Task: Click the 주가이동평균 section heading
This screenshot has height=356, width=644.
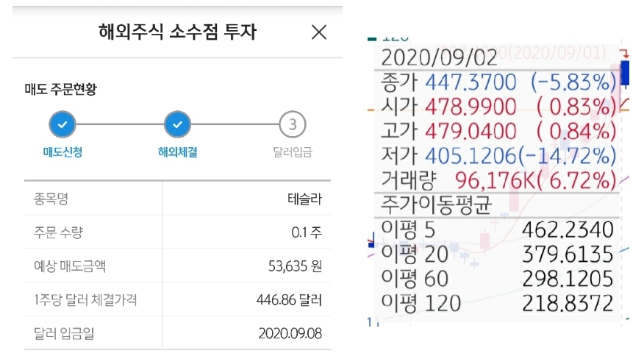Action: pos(436,204)
